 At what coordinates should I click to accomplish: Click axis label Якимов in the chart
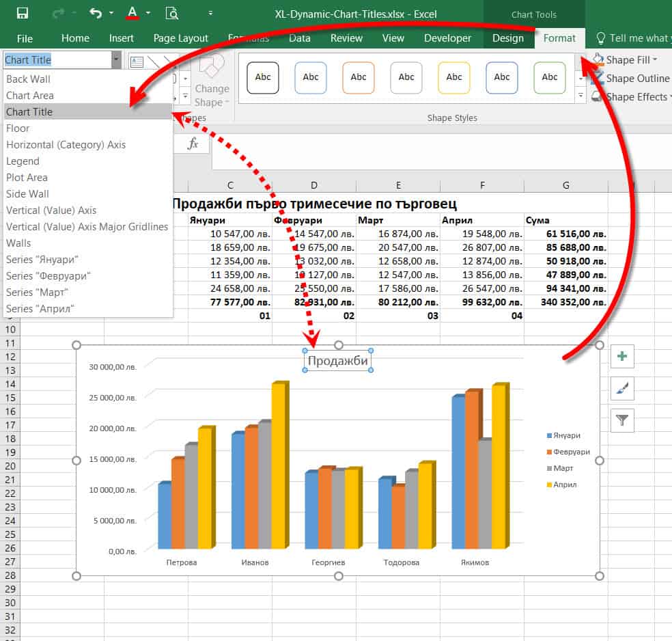click(x=475, y=562)
